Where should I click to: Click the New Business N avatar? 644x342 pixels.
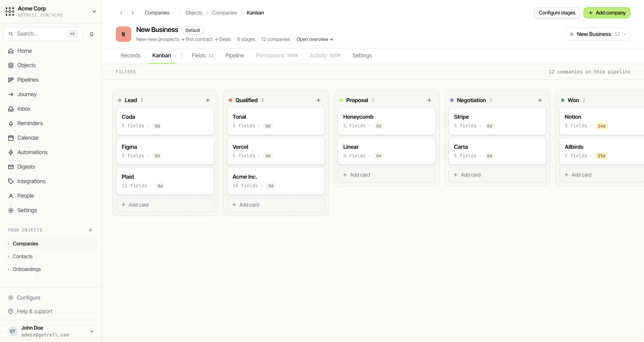click(124, 34)
